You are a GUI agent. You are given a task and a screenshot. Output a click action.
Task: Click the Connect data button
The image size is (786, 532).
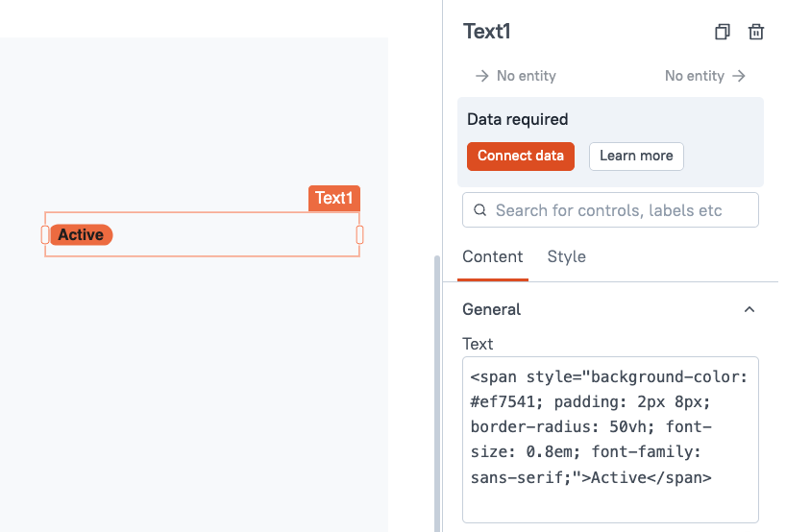521,157
